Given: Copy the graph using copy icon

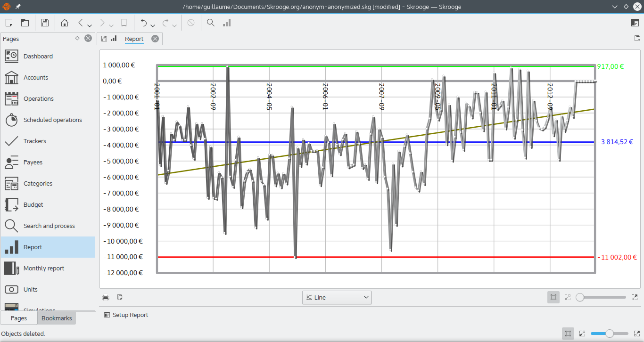Looking at the screenshot, I should [120, 297].
